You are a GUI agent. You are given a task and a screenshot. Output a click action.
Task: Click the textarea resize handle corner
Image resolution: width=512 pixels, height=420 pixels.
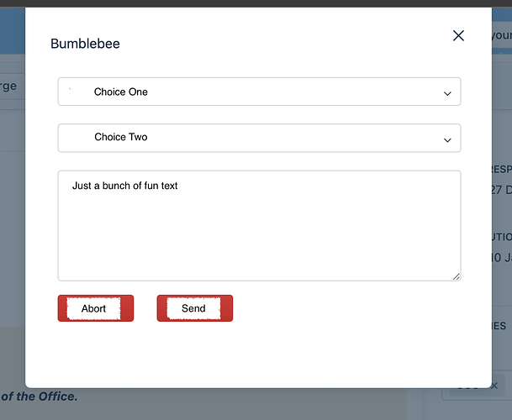[457, 276]
